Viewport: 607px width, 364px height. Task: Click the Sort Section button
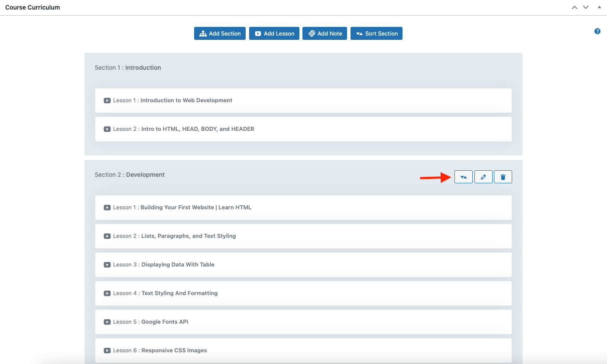click(377, 33)
